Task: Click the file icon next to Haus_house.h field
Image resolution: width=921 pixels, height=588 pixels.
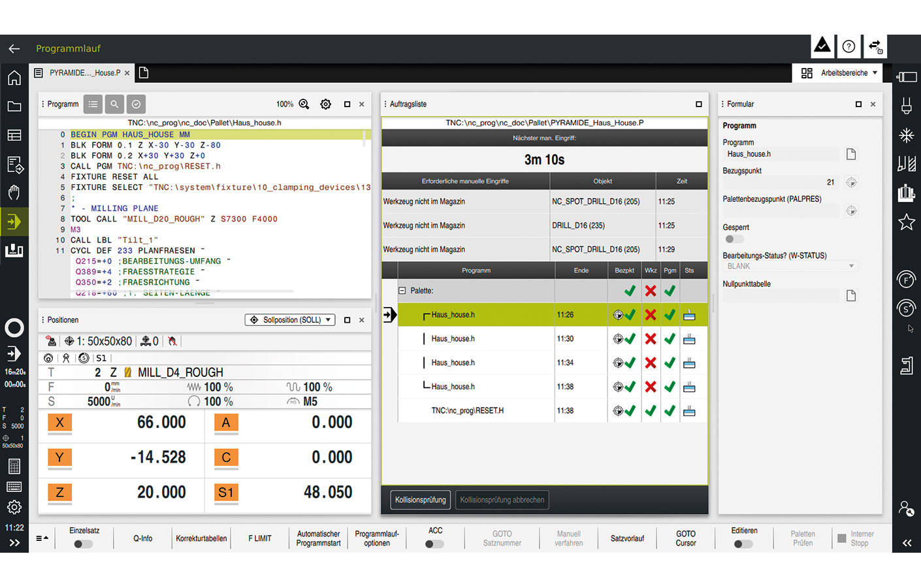Action: [x=851, y=154]
